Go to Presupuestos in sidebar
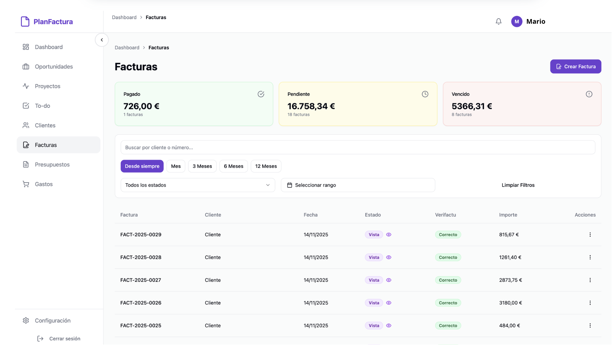616x364 pixels. click(x=52, y=164)
